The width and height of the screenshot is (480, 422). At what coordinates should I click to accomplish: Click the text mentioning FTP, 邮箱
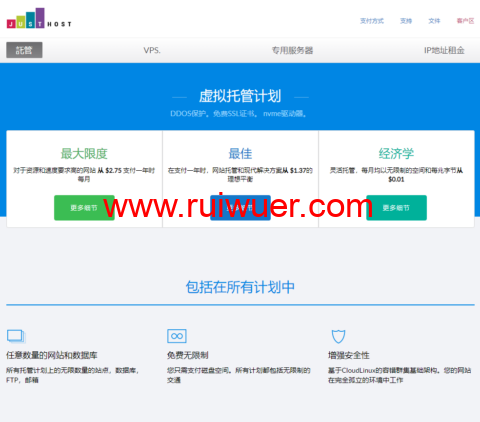click(x=73, y=375)
